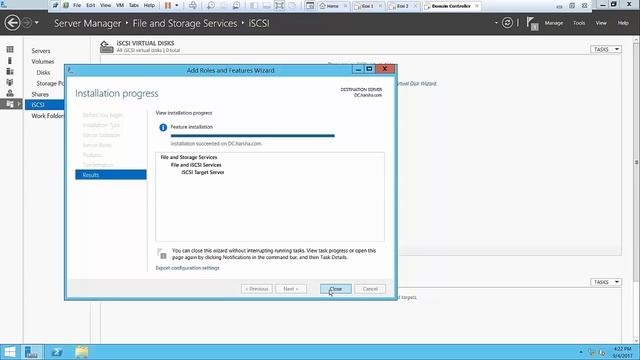
Task: Open the Server Manager View menu
Action: click(601, 23)
